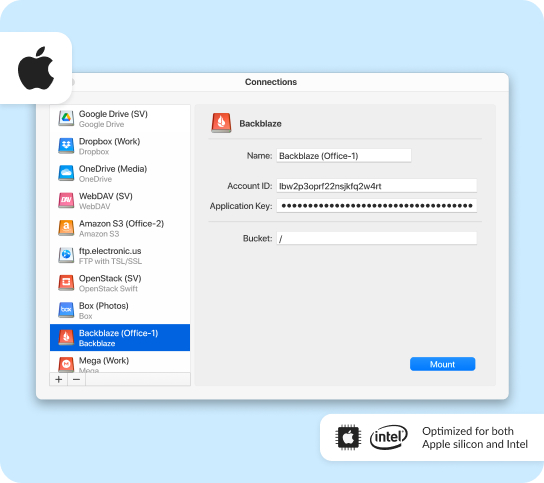Viewport: 544px width, 483px height.
Task: Select "Dropbox (Work)" connection name
Action: tap(110, 142)
